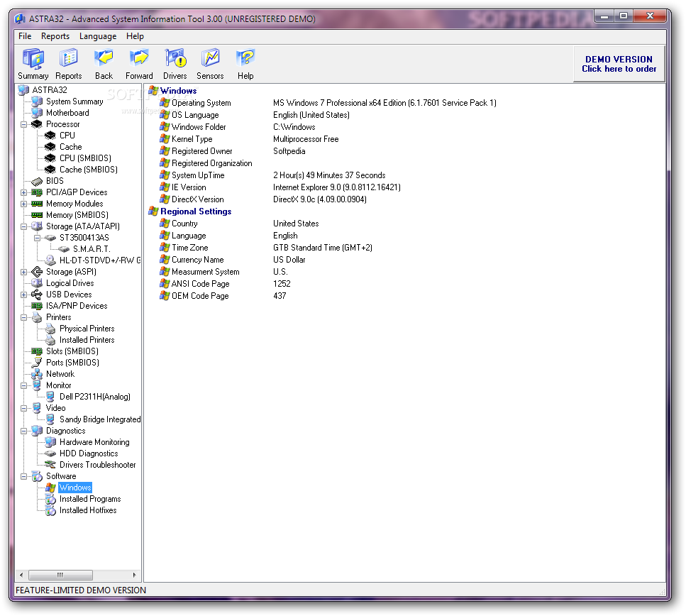Viewport: 686px width, 616px height.
Task: Select the Installed Printers icon
Action: pos(50,340)
